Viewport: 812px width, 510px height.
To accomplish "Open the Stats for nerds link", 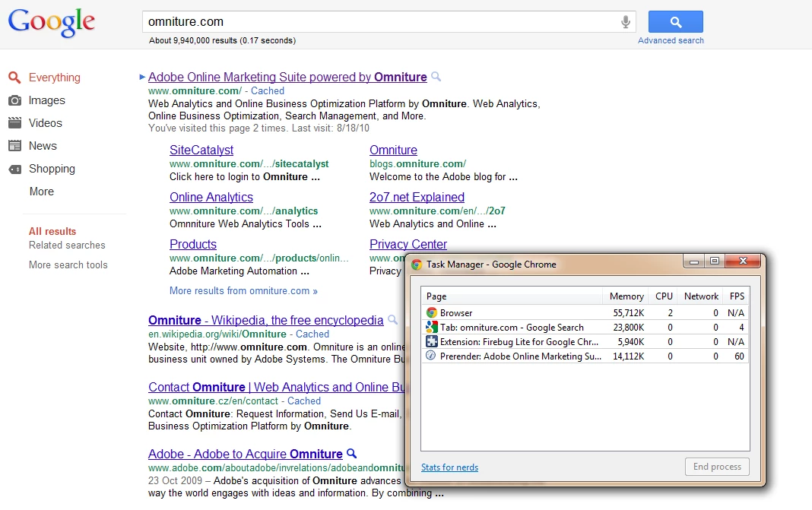I will [449, 467].
